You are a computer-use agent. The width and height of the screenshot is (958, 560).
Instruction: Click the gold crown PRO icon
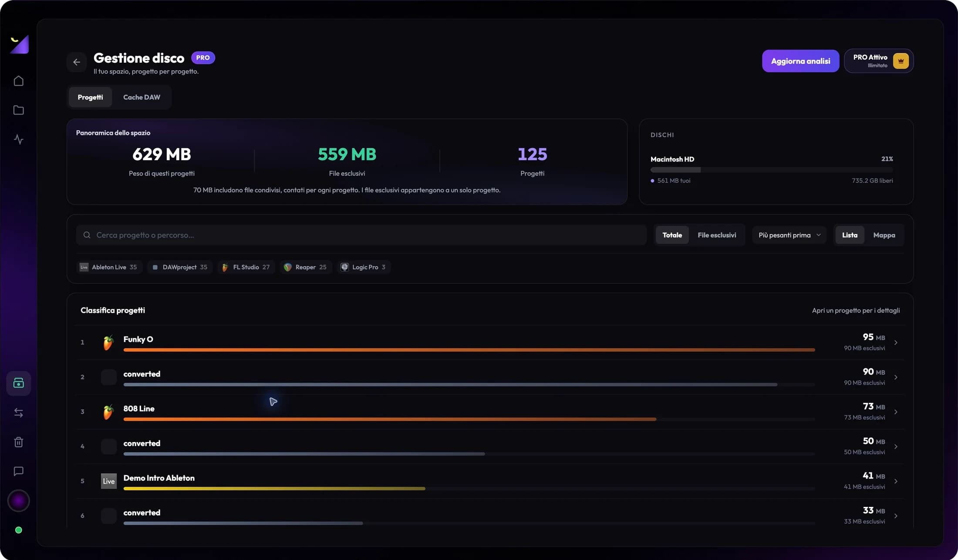901,61
